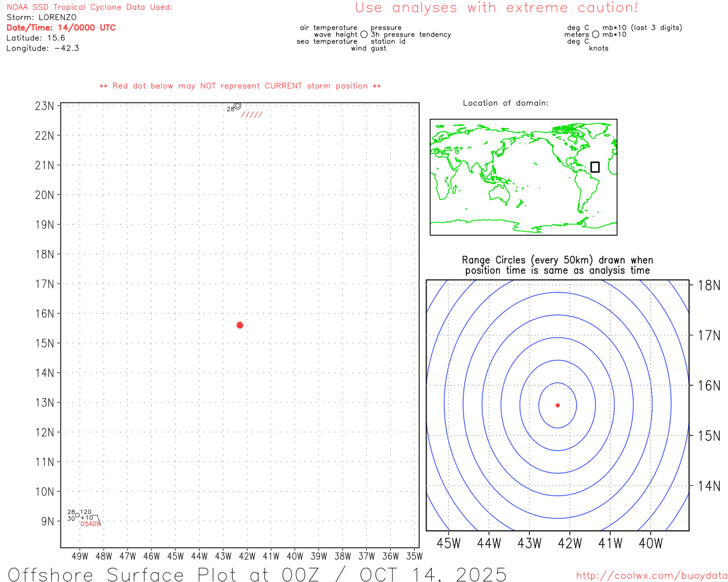Viewport: 728px width, 582px height.
Task: Click the station circle in the left legend
Action: point(364,35)
